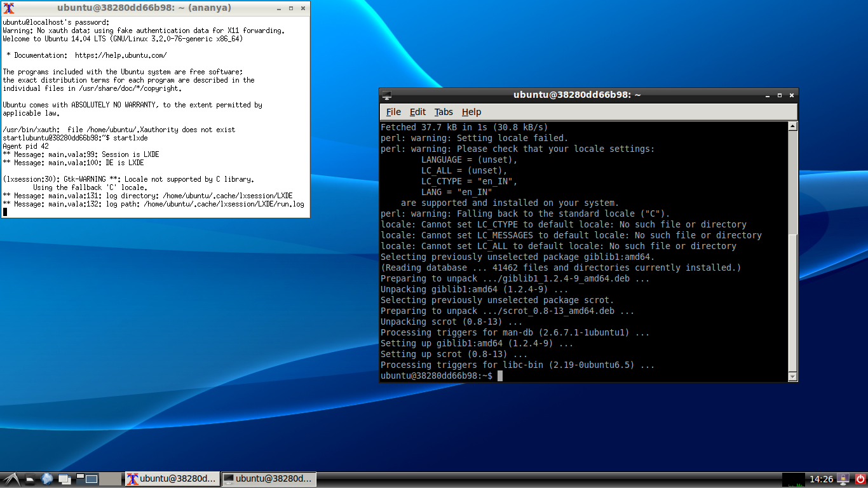Open the File menu in LXTerminal
868x488 pixels.
click(393, 112)
